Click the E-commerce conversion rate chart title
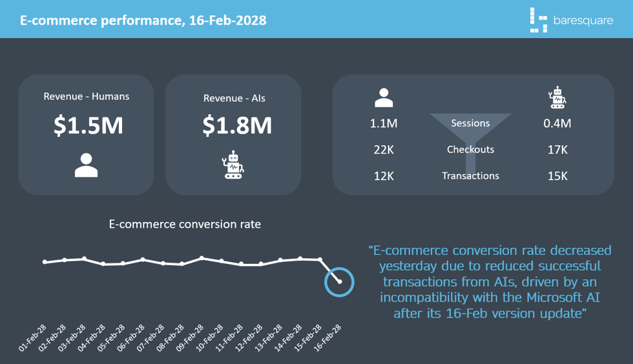Screen dimensions: 633x364 tap(185, 225)
